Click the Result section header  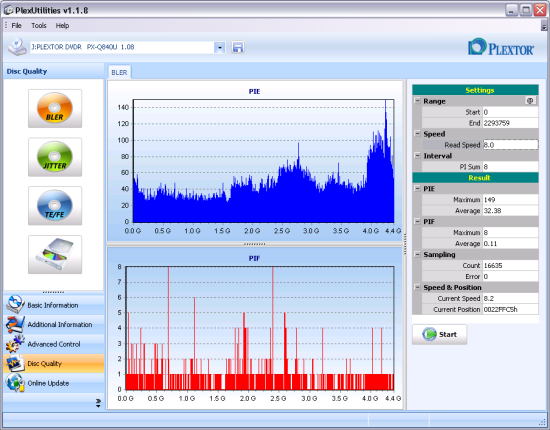pos(475,177)
